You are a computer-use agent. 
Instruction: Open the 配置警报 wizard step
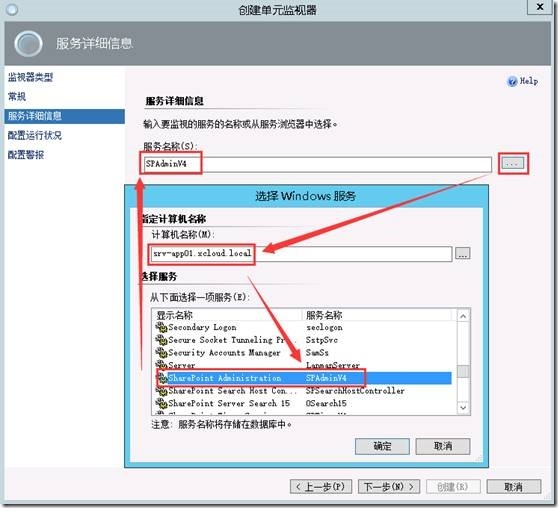pos(26,155)
